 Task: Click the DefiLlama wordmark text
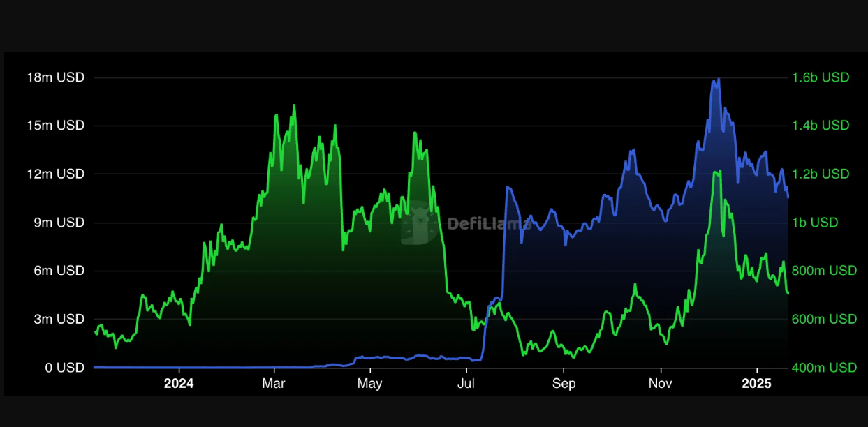coord(488,224)
